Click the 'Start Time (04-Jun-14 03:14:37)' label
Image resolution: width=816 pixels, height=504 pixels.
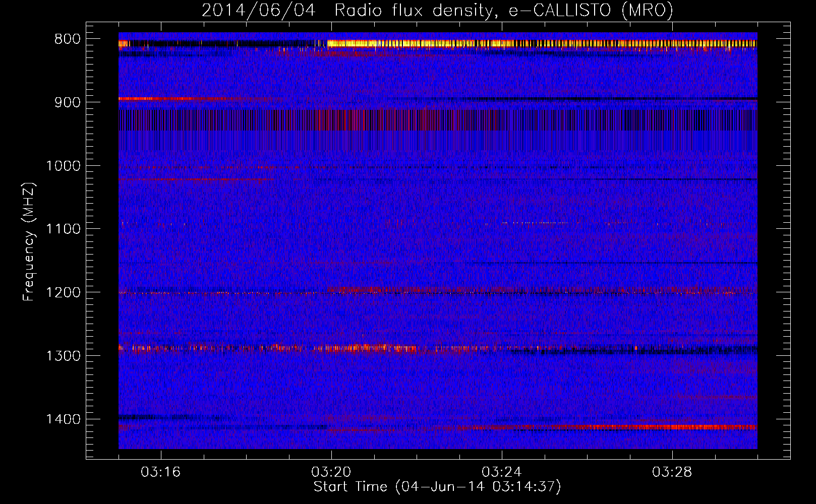[437, 487]
